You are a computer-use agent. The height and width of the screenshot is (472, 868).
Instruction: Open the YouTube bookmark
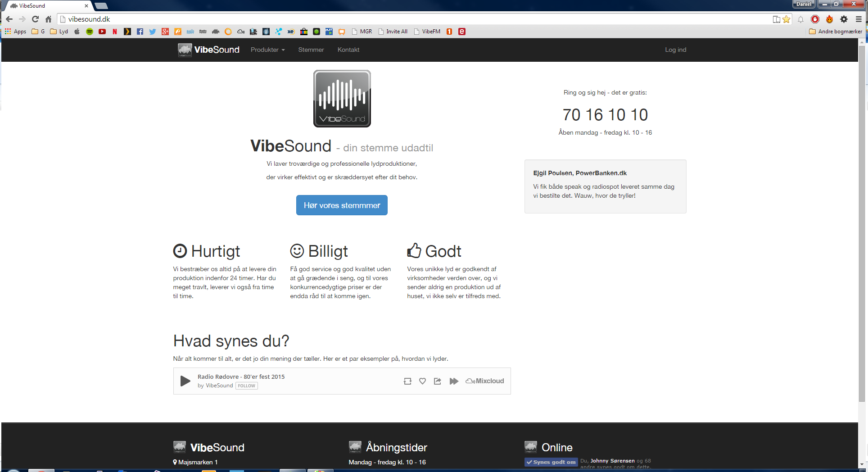tap(102, 32)
